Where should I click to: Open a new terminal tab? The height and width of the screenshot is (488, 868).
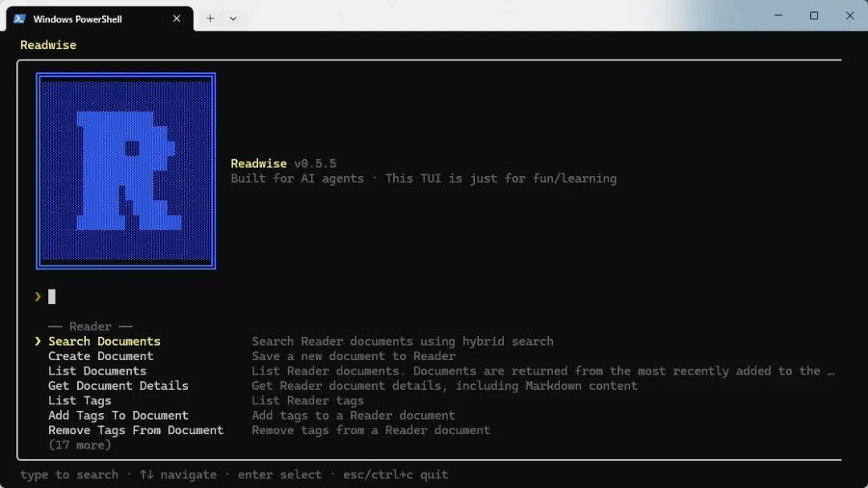click(x=210, y=18)
